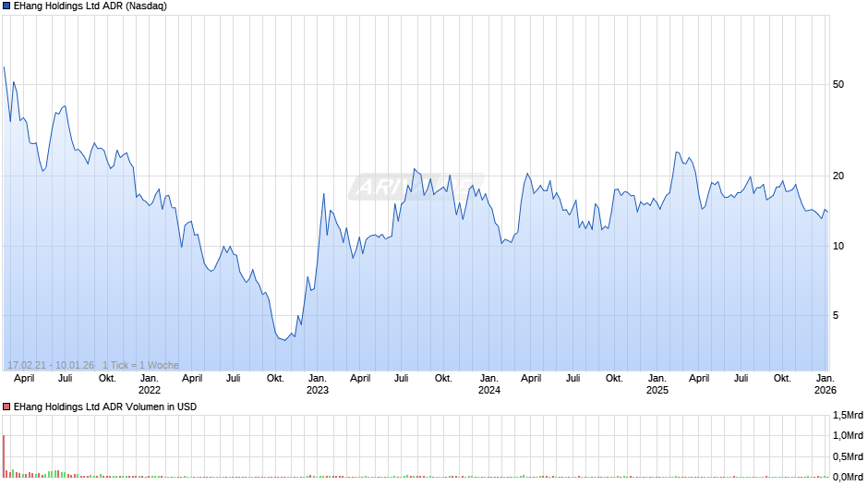Select the title 'EHang Holdings Ltd ADR (Nasdaq)'
868x486 pixels.
(x=90, y=6)
